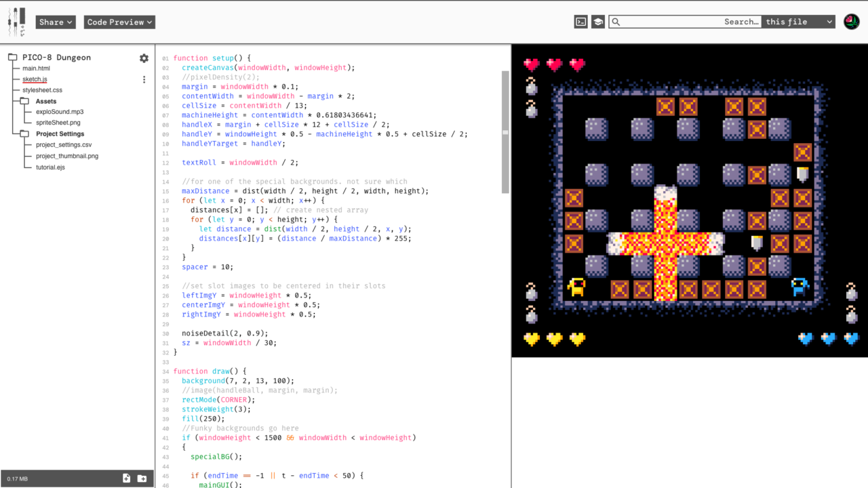Image resolution: width=868 pixels, height=488 pixels.
Task: Click the OpenProcessing logo icon
Action: [16, 22]
